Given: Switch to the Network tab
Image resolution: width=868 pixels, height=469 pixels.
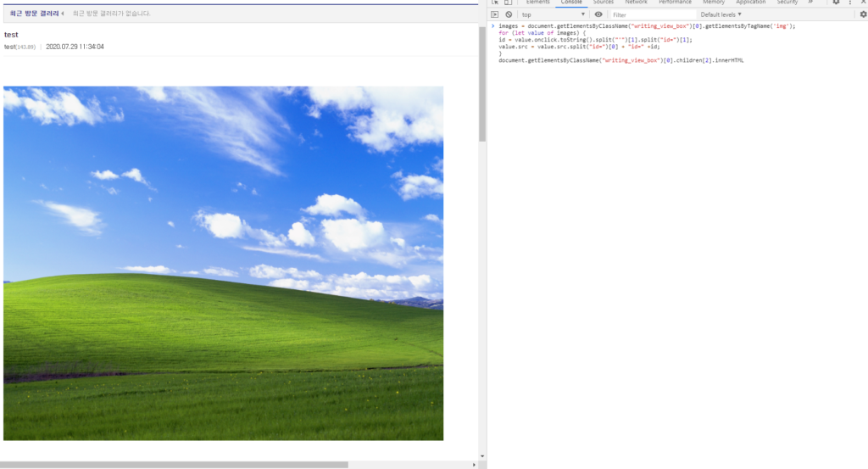Looking at the screenshot, I should click(636, 3).
